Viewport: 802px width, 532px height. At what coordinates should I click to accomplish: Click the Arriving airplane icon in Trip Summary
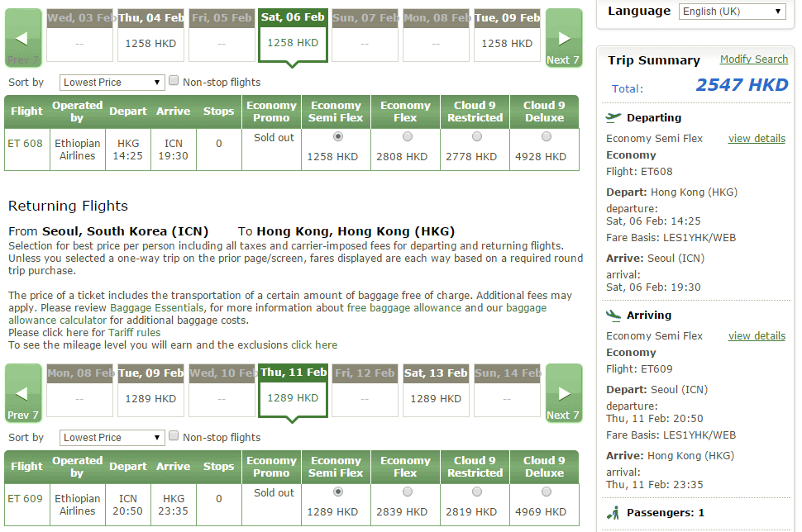613,315
